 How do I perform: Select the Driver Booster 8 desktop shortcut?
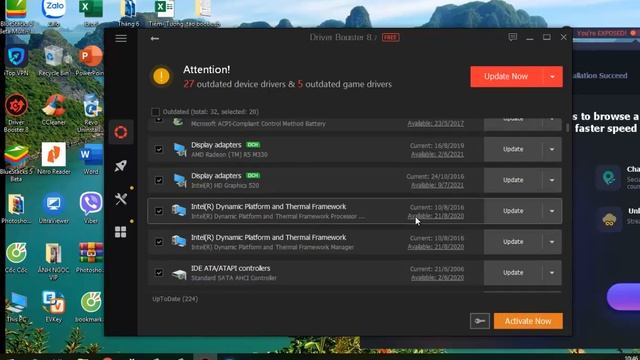tap(16, 113)
